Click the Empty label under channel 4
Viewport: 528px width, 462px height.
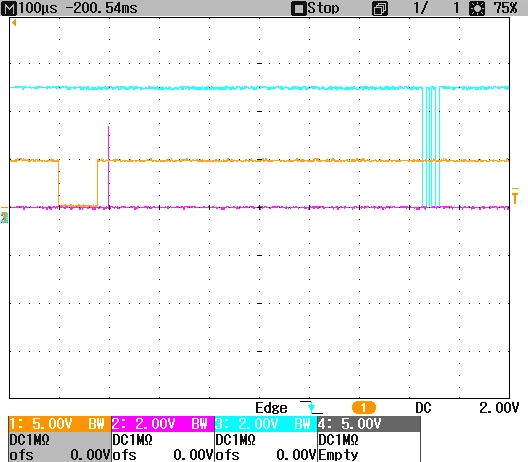pos(338,455)
